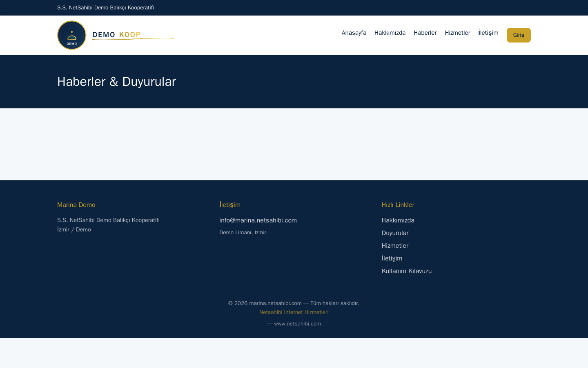Image resolution: width=588 pixels, height=368 pixels.
Task: Go to the Hakkımızda nav link
Action: [390, 33]
